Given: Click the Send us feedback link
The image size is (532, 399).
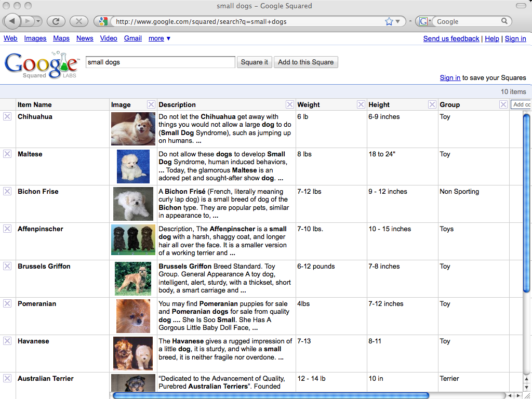Looking at the screenshot, I should coord(451,38).
